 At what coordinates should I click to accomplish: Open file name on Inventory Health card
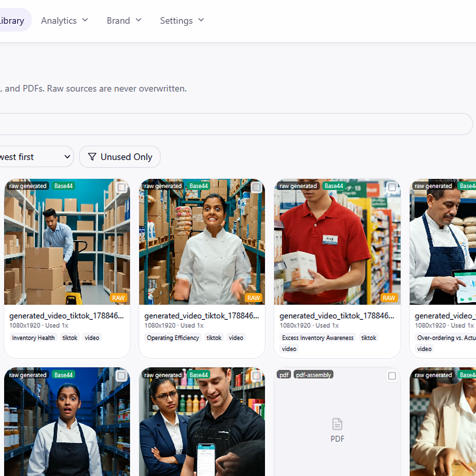(66, 316)
